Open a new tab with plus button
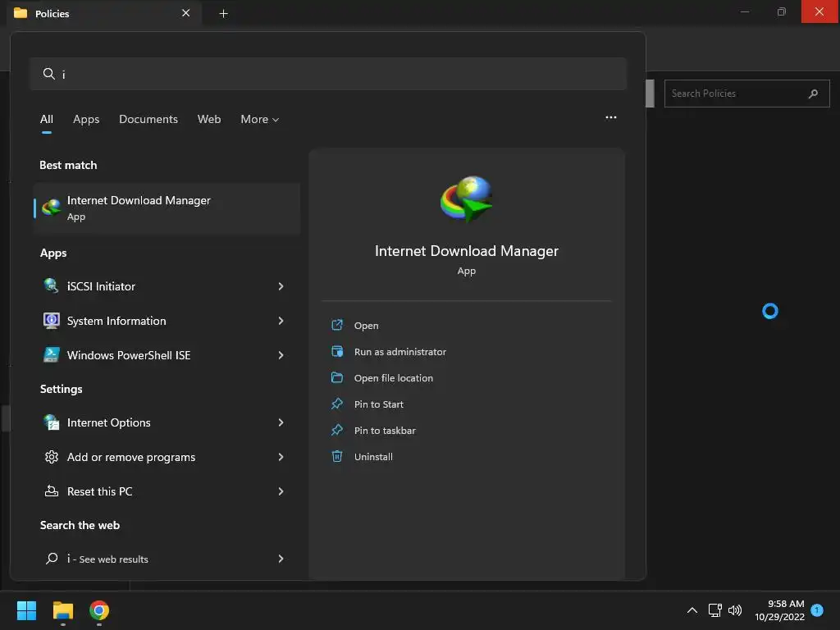This screenshot has height=630, width=840. (223, 13)
